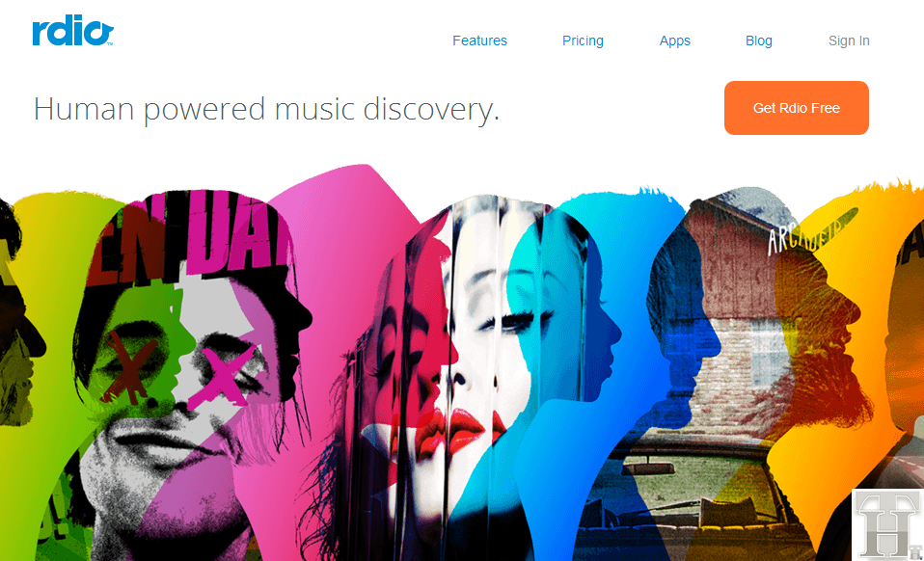Select the yellow-green silhouette profile
This screenshot has height=561, width=924.
tap(53, 353)
